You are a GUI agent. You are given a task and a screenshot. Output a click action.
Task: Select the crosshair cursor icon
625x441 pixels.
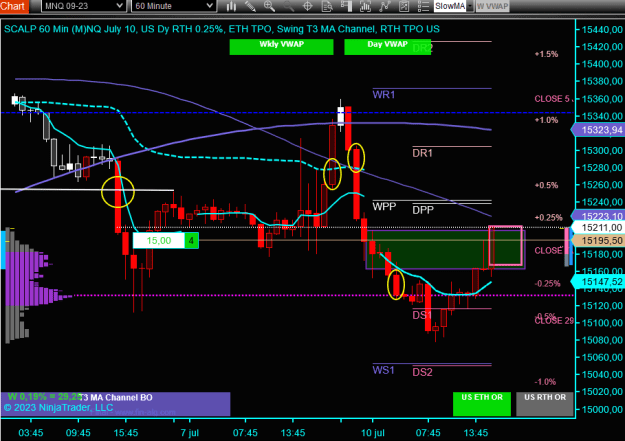click(308, 6)
